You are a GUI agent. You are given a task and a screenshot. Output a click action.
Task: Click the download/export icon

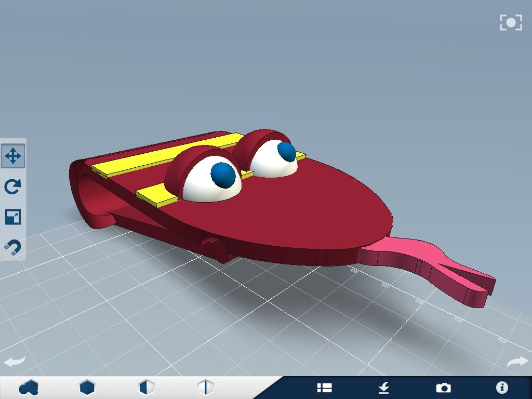(x=384, y=388)
